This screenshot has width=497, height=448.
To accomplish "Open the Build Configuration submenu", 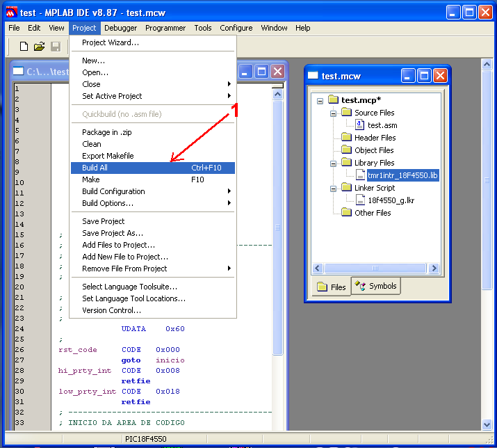I will click(x=153, y=191).
